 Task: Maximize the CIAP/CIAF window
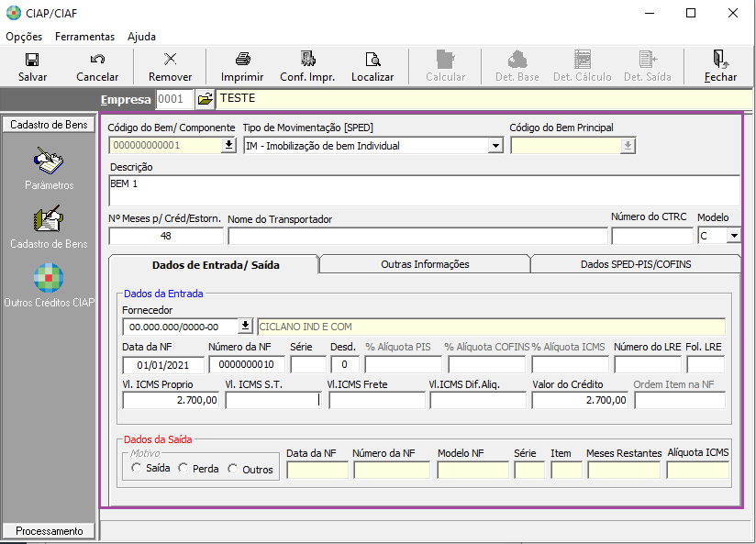pos(691,13)
